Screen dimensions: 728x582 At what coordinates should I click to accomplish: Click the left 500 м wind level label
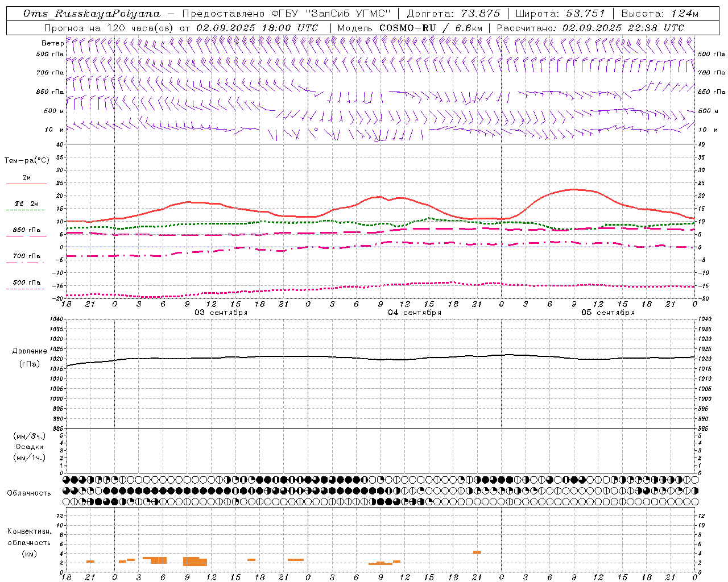point(54,111)
